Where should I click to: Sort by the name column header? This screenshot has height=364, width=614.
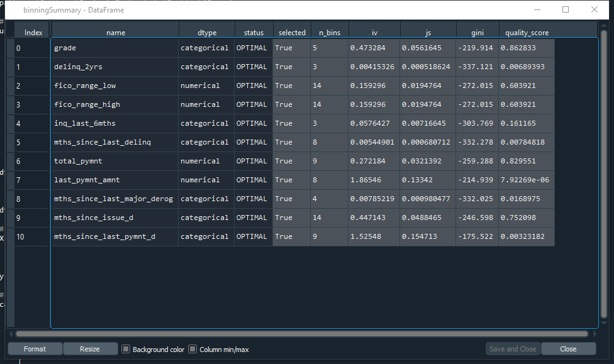click(116, 32)
